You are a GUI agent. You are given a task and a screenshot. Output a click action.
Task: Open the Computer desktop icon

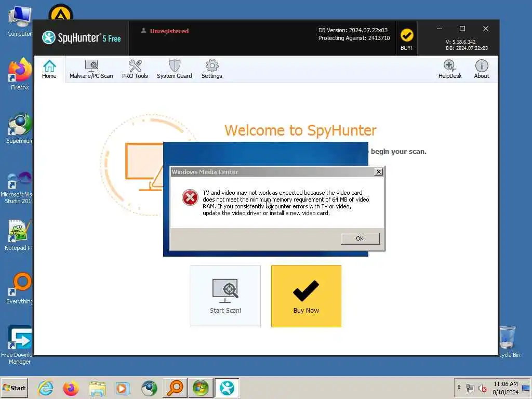[x=20, y=21]
